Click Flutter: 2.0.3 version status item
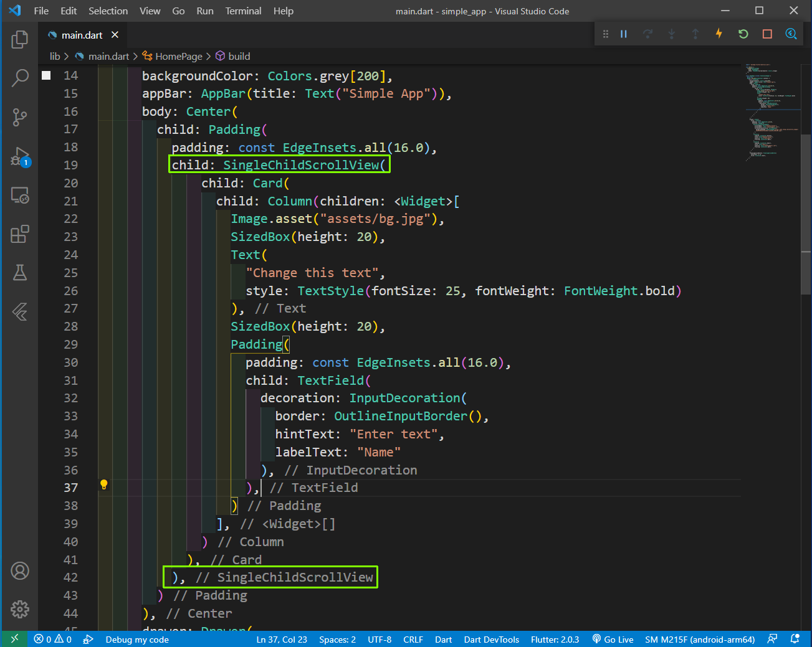 tap(555, 640)
